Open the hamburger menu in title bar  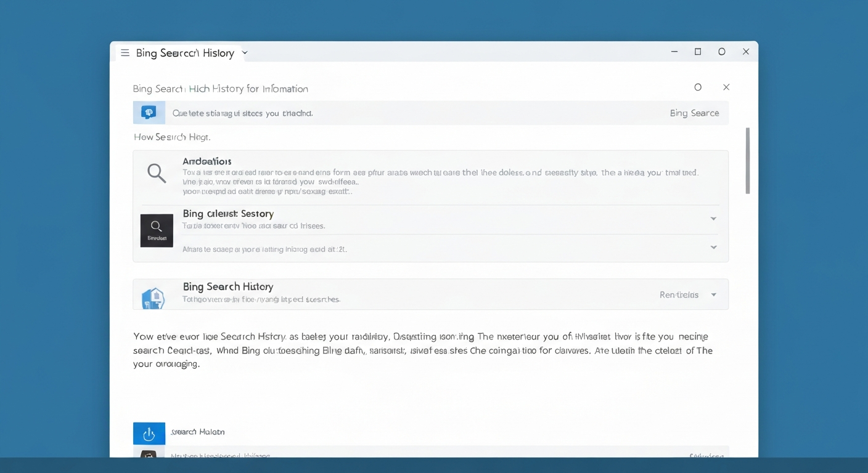click(125, 53)
